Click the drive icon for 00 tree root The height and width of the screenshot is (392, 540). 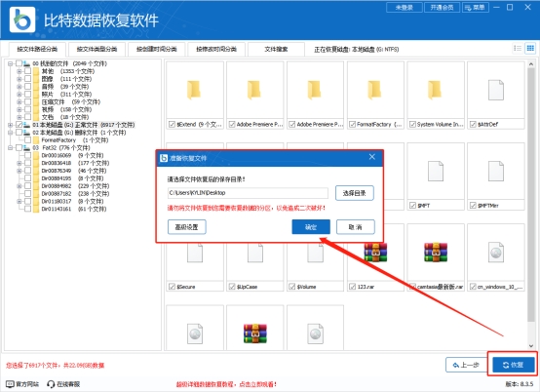pos(27,63)
